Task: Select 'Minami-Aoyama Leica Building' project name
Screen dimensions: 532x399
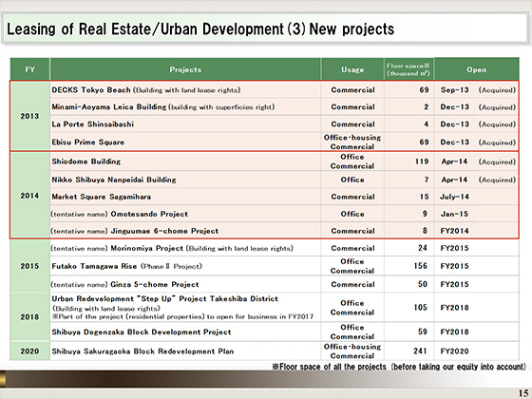Action: 109,106
